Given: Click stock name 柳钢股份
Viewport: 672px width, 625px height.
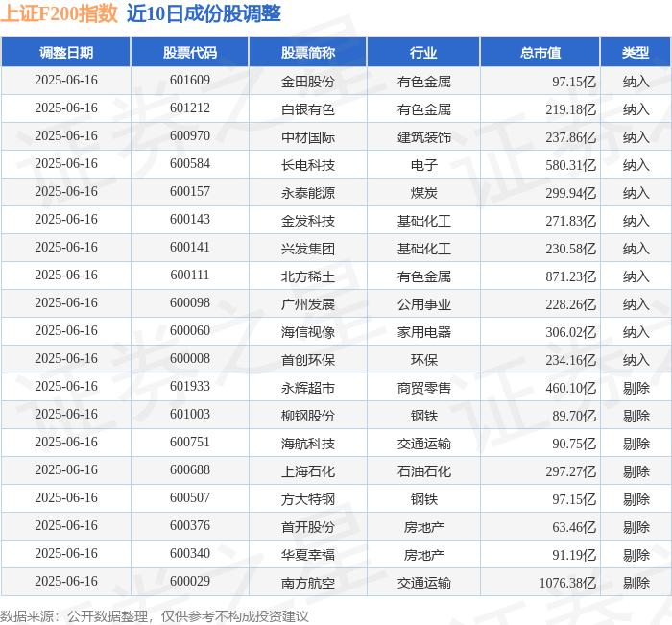Looking at the screenshot, I should tap(308, 416).
